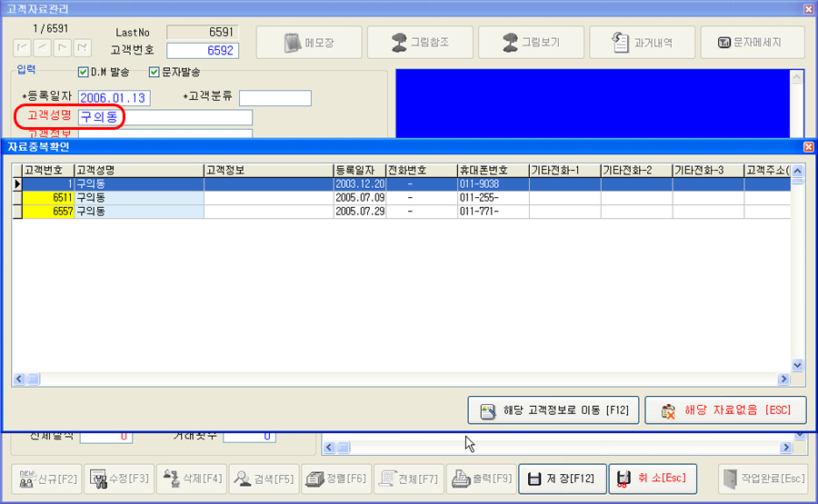Click 수정[F3] edit button
Viewport: 818px width, 504px height.
119,479
